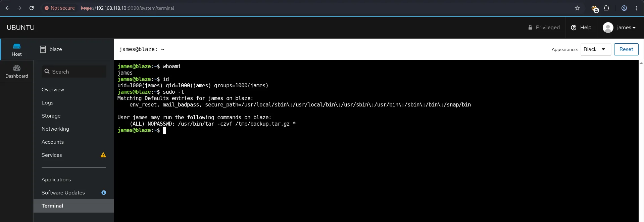The height and width of the screenshot is (222, 644).
Task: Open the Logs page link
Action: click(47, 103)
